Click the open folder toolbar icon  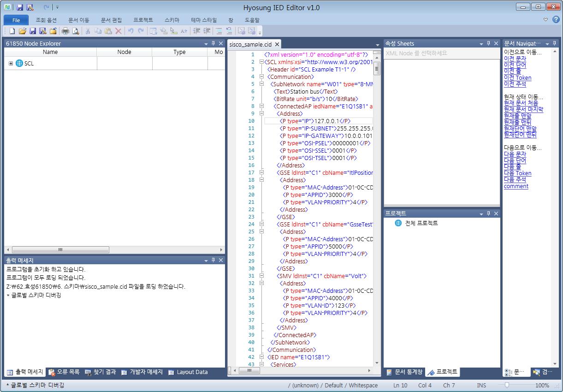pos(23,31)
